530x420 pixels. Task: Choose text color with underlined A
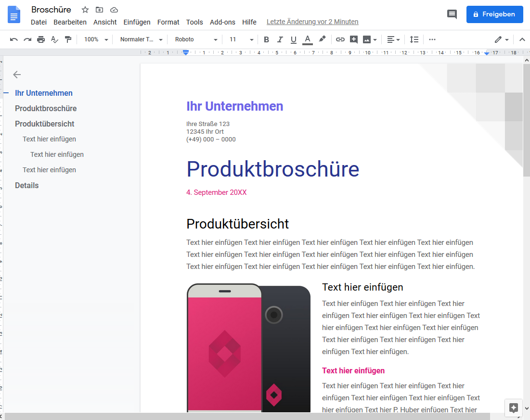(x=307, y=39)
